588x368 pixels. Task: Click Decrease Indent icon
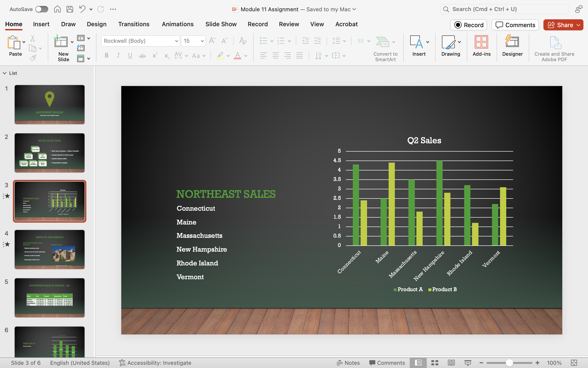tap(305, 41)
